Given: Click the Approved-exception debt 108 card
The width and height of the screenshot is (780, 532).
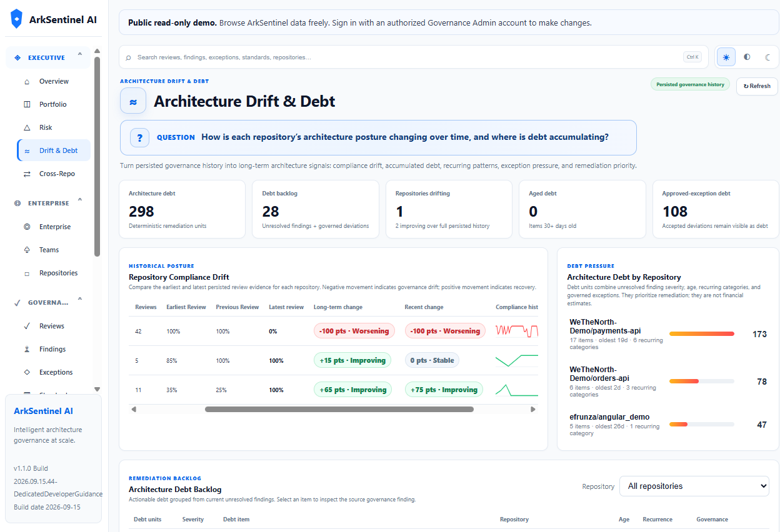Looking at the screenshot, I should (716, 209).
